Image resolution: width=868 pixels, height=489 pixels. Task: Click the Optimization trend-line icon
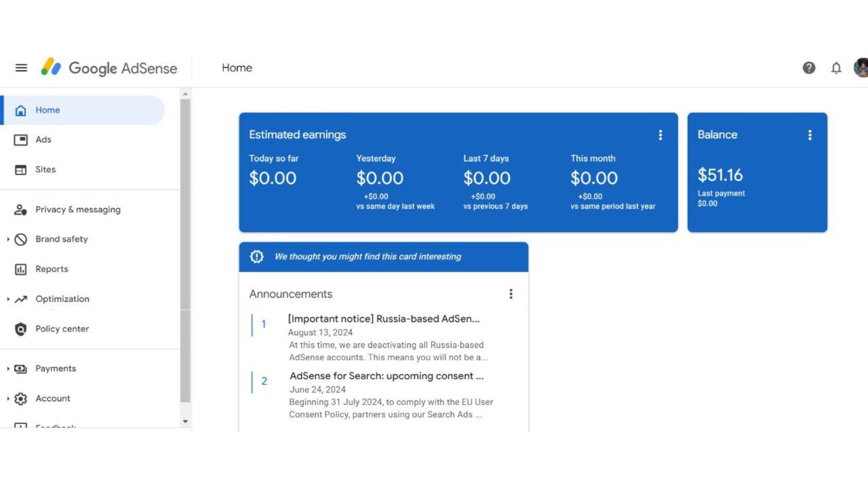(x=21, y=299)
